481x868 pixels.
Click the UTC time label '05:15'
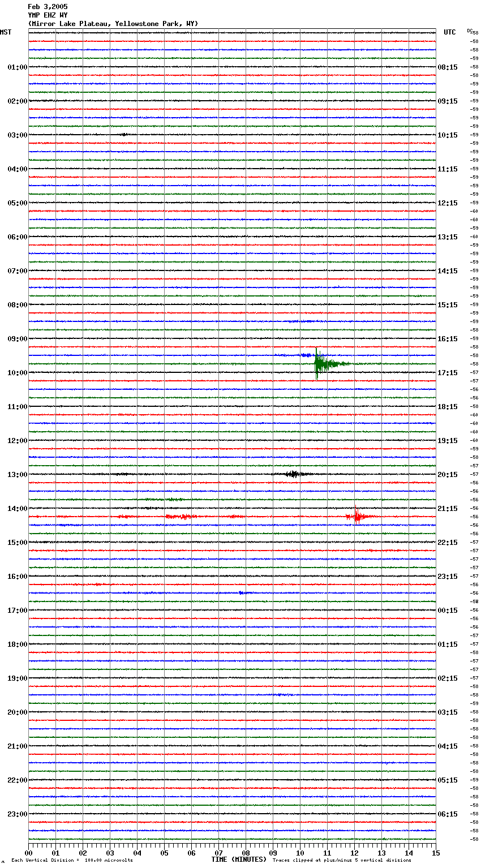tap(448, 780)
